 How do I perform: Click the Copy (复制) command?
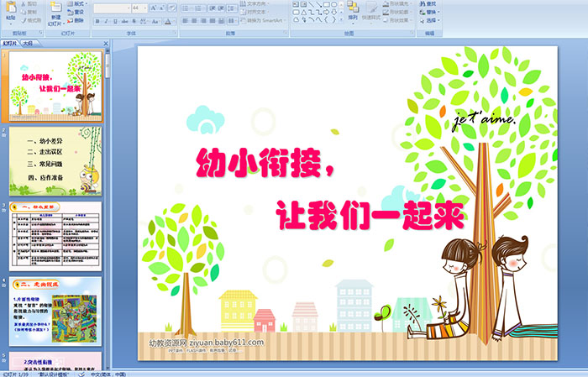(x=29, y=12)
